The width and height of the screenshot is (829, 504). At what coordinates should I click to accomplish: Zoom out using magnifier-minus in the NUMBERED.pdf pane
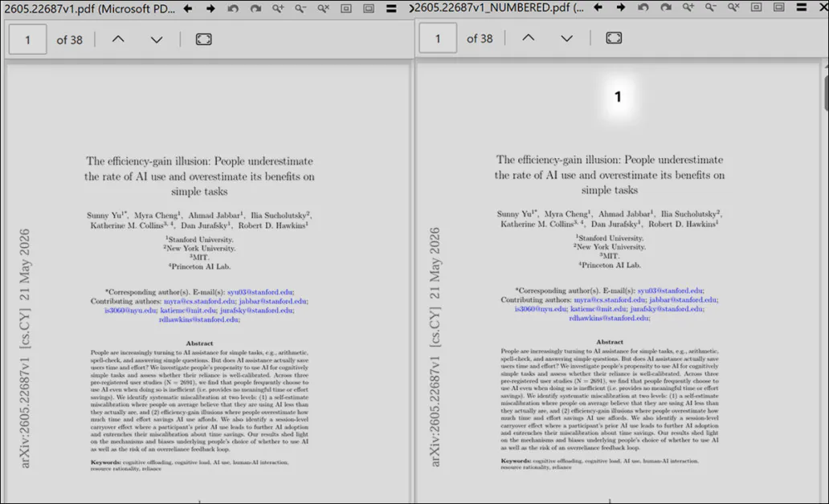711,7
